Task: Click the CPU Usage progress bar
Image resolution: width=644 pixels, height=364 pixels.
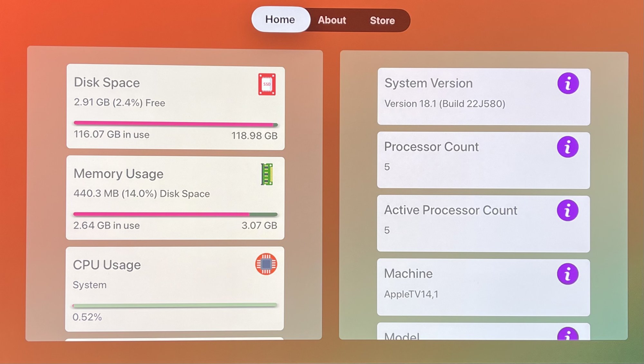Action: pyautogui.click(x=175, y=305)
